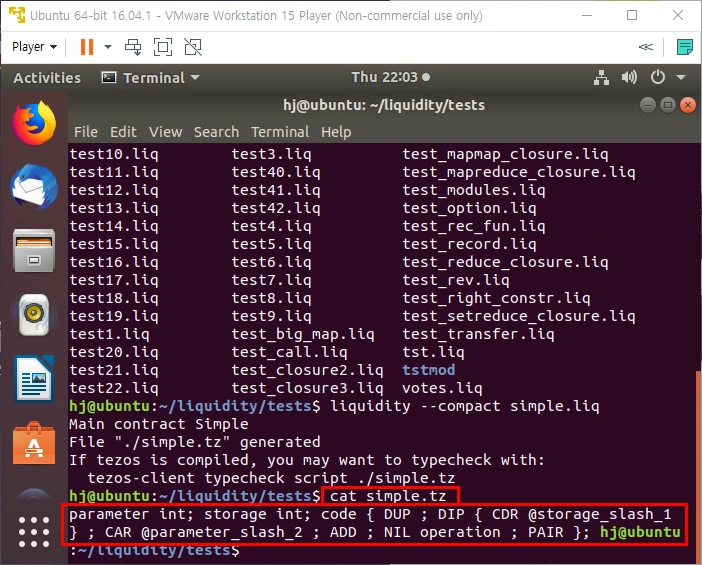The height and width of the screenshot is (565, 702).
Task: Open the terminal Help menu
Action: tap(336, 132)
